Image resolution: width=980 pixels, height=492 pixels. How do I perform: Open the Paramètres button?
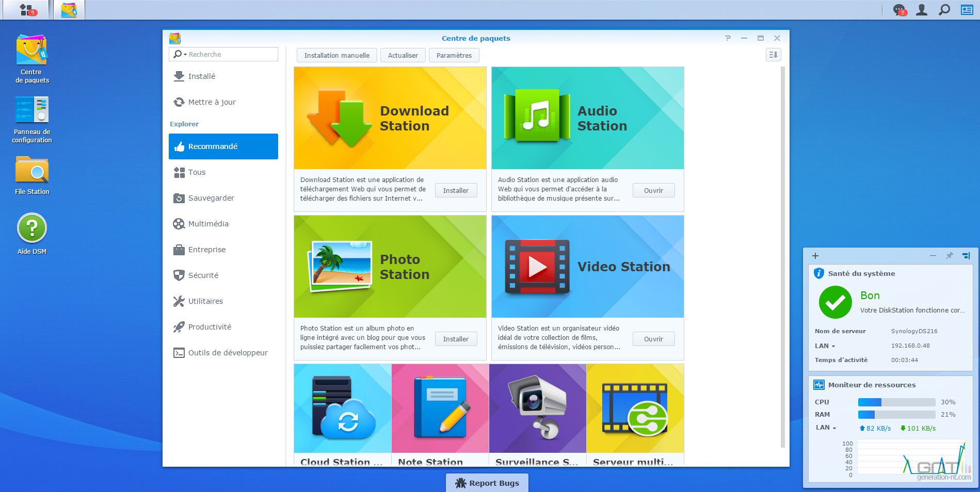[x=454, y=55]
